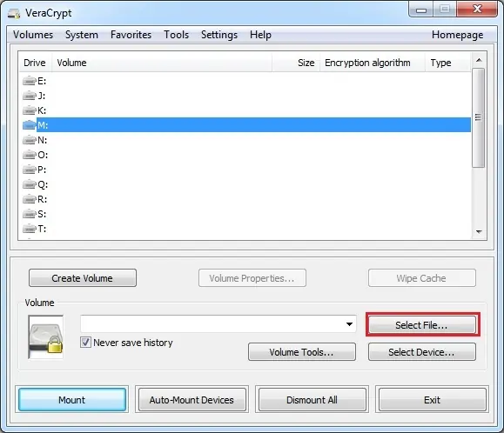This screenshot has height=433, width=504.
Task: Select the S: drive slot icon
Action: click(29, 214)
